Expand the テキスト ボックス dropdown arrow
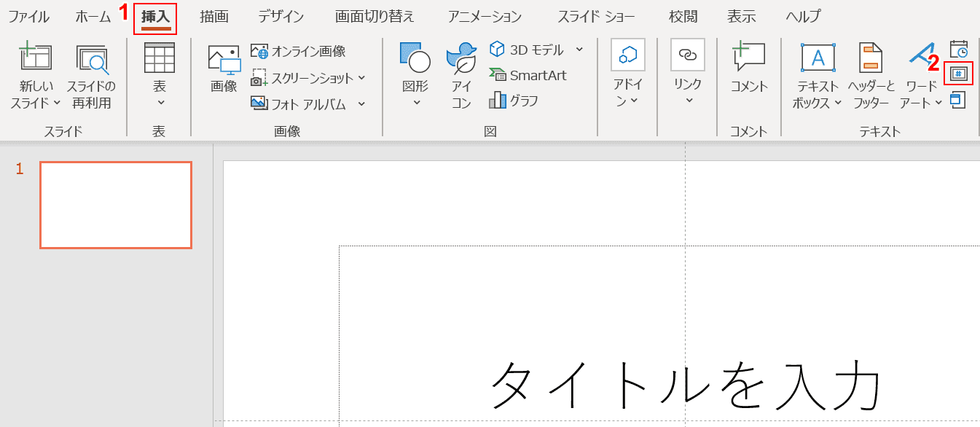Viewport: 980px width, 427px height. 838,103
